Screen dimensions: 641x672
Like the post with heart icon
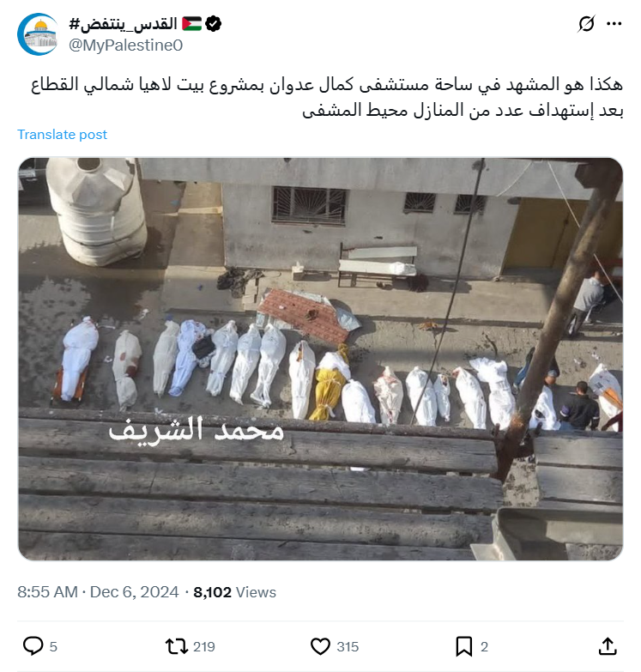point(320,646)
